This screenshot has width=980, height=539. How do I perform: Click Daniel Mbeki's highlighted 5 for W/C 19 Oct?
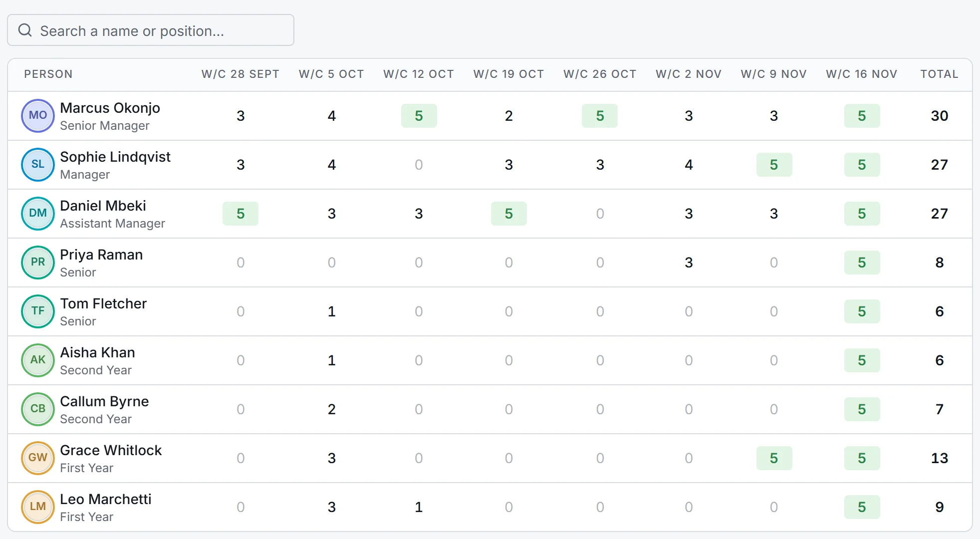pyautogui.click(x=509, y=214)
